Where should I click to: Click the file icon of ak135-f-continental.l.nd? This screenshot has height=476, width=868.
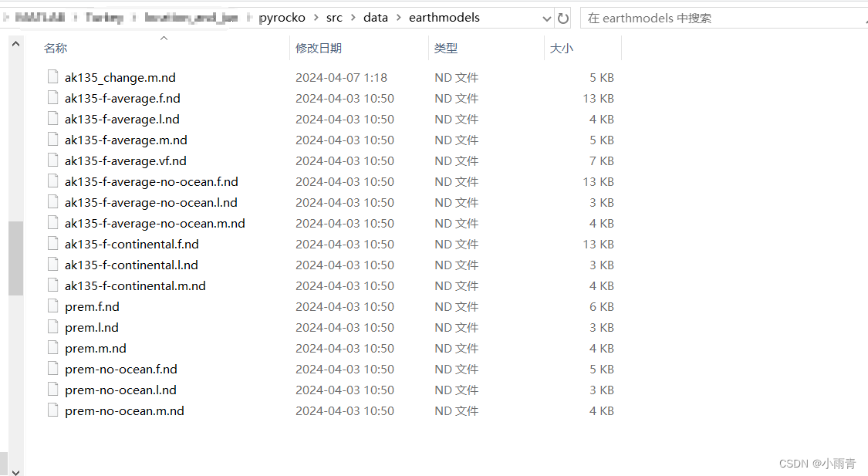point(52,265)
